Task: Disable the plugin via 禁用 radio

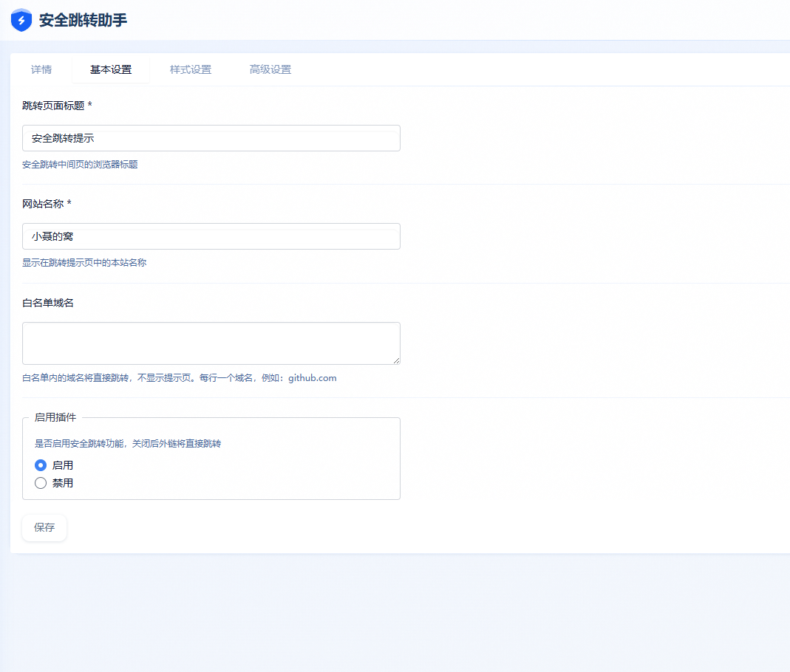Action: tap(41, 482)
